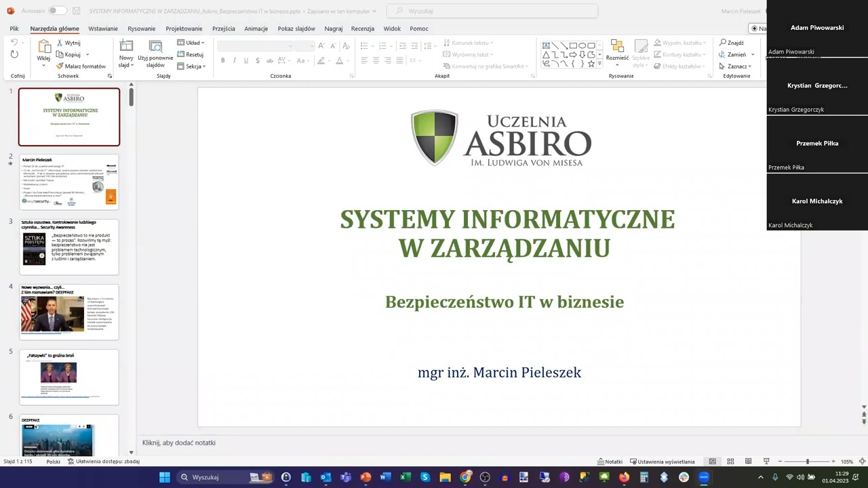
Task: Expand the Kopiuj dropdown arrow
Action: pos(87,54)
